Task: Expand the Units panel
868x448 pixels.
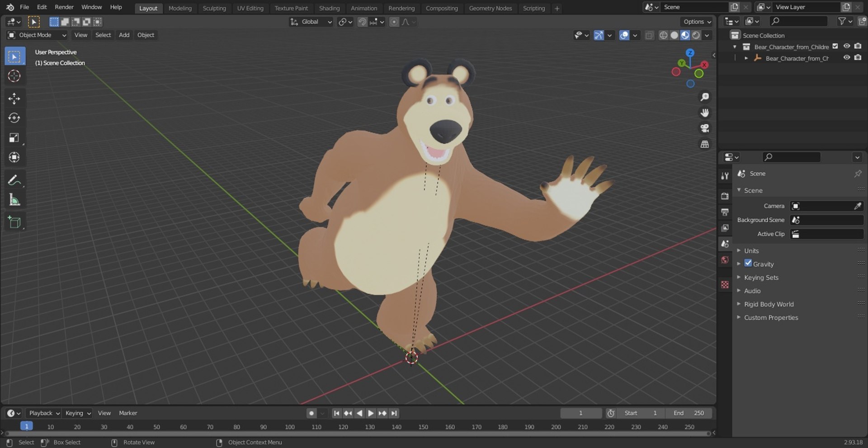Action: (x=751, y=250)
